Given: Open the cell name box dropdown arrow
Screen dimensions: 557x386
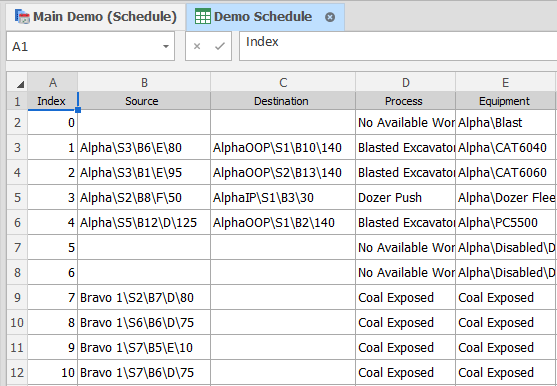Looking at the screenshot, I should pos(166,47).
